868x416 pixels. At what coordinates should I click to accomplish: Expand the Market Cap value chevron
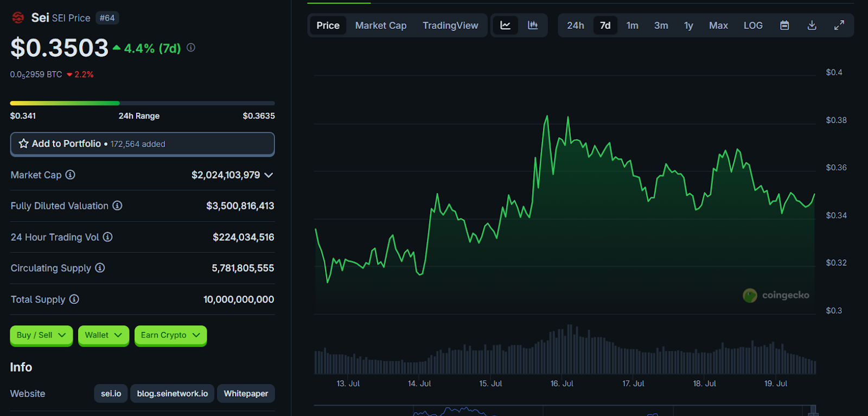[x=269, y=175]
